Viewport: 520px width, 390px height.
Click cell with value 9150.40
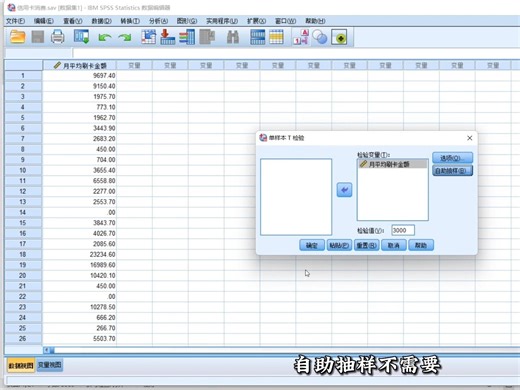pyautogui.click(x=80, y=86)
